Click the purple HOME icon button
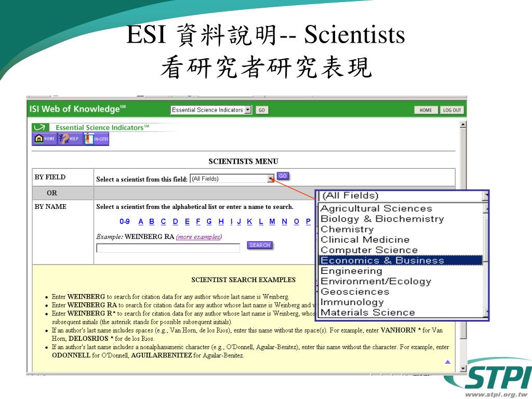This screenshot has width=532, height=399. (45, 139)
